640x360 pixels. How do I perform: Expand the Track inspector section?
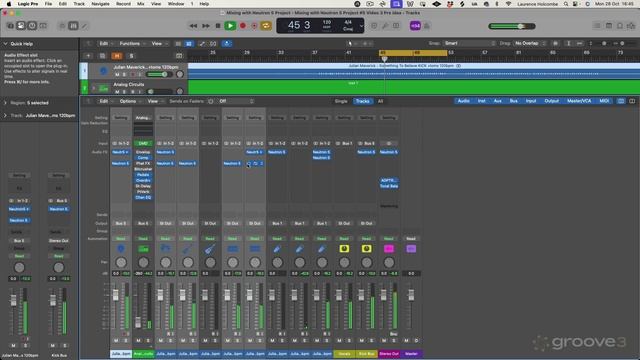(x=5, y=116)
